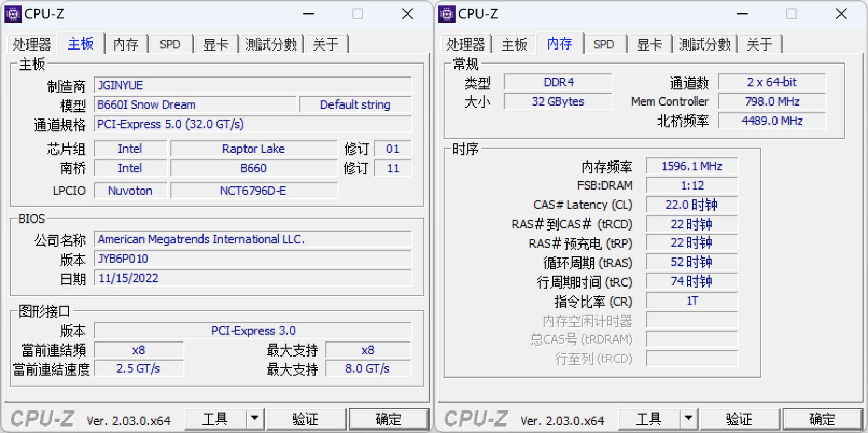Switch to SPD tab in left window
This screenshot has width=868, height=433.
(x=170, y=44)
